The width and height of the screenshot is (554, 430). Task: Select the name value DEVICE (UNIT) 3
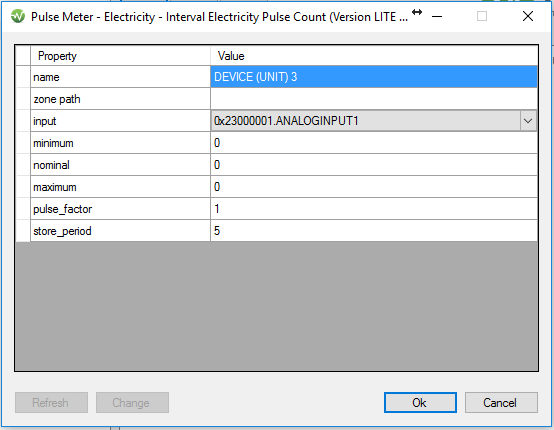[374, 77]
